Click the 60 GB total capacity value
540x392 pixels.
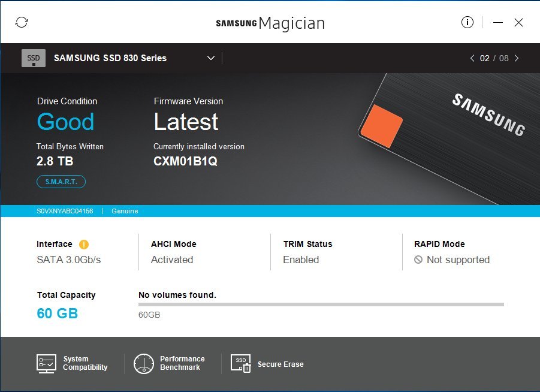[x=57, y=313]
